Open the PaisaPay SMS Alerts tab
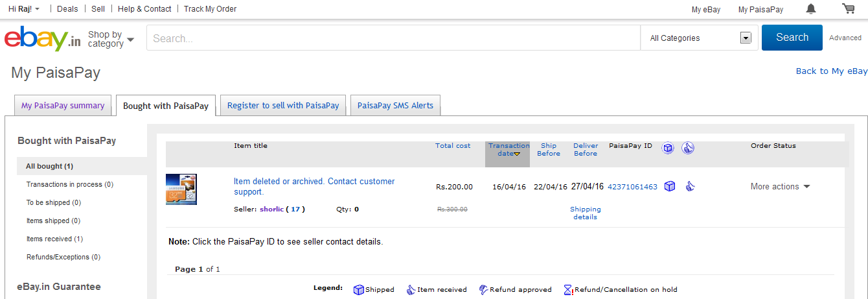The height and width of the screenshot is (299, 868). pyautogui.click(x=395, y=106)
